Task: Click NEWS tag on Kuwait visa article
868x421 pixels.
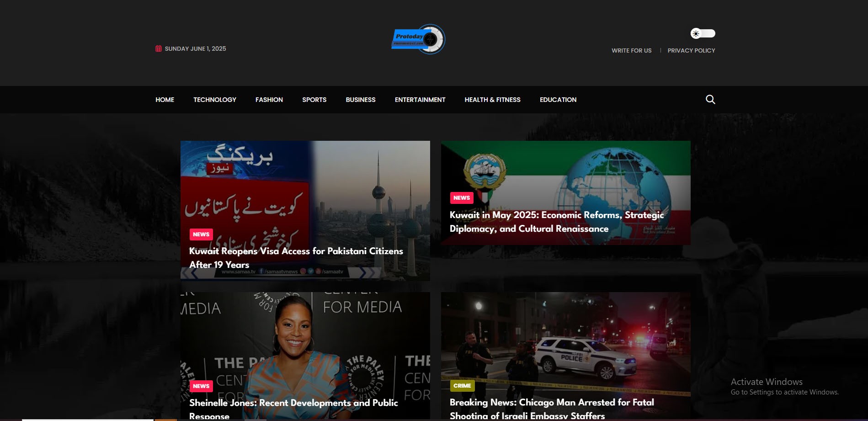Action: [x=201, y=234]
